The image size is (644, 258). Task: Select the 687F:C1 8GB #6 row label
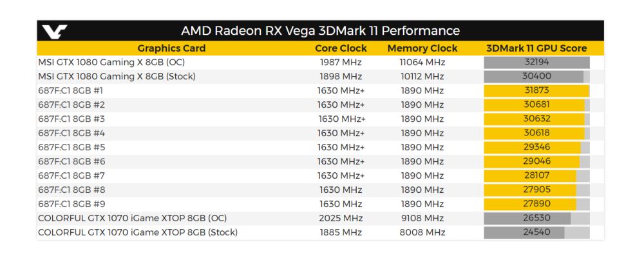71,162
